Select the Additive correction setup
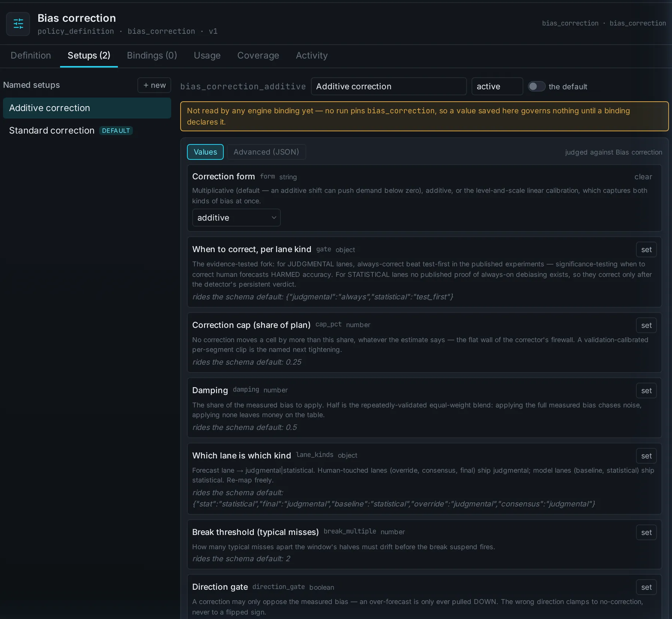 click(87, 108)
